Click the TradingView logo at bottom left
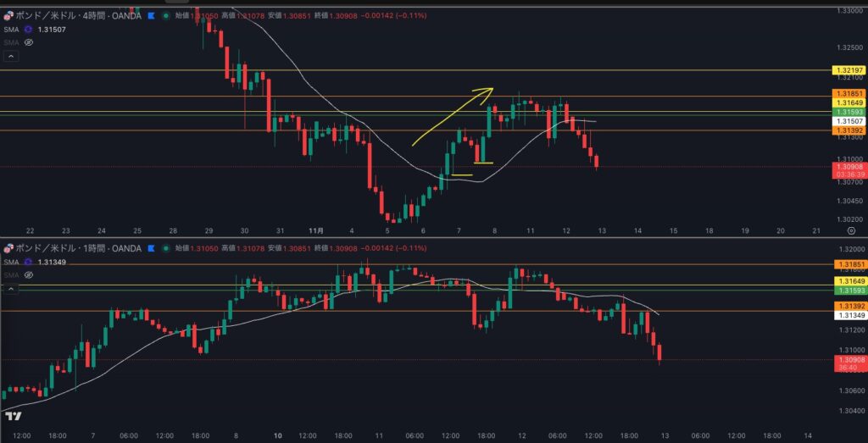868x443 pixels. [13, 416]
